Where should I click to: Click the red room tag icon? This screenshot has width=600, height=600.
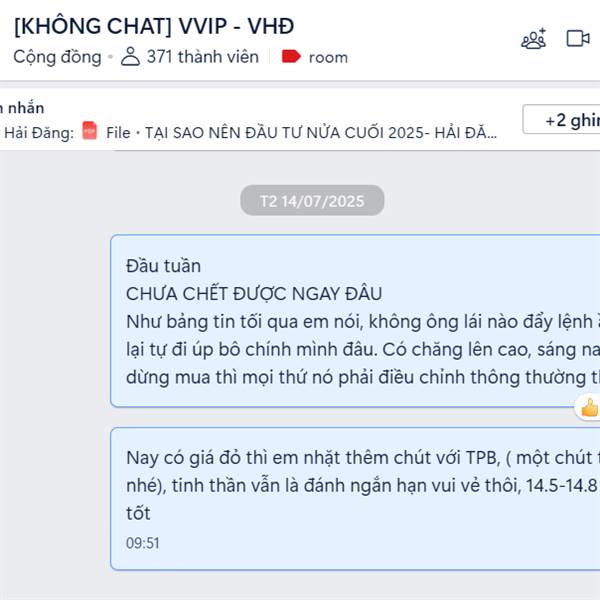click(291, 57)
